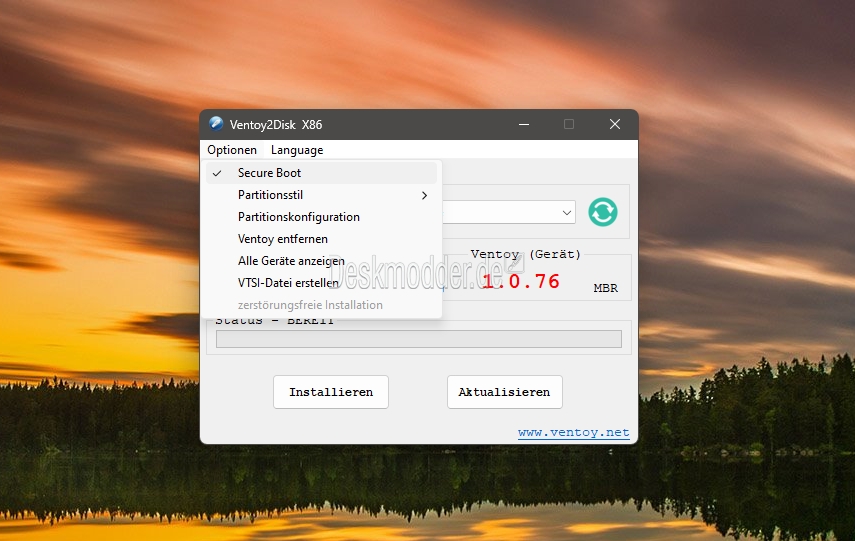Click the red 1.0.76 version number
Viewport: 855px width, 541px height.
[x=521, y=281]
